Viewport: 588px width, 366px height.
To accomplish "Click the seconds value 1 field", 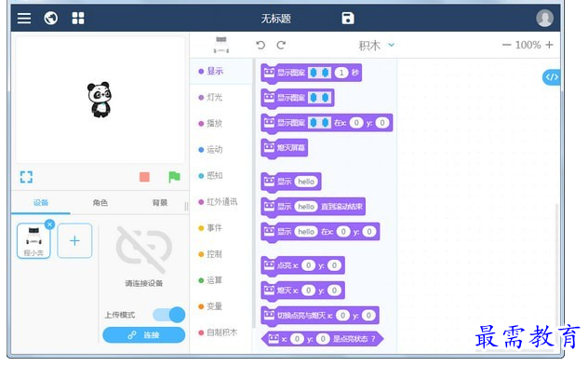I will 341,73.
